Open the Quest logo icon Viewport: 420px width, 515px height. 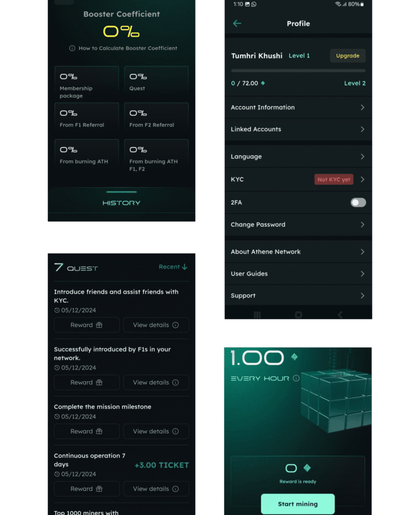(x=59, y=267)
